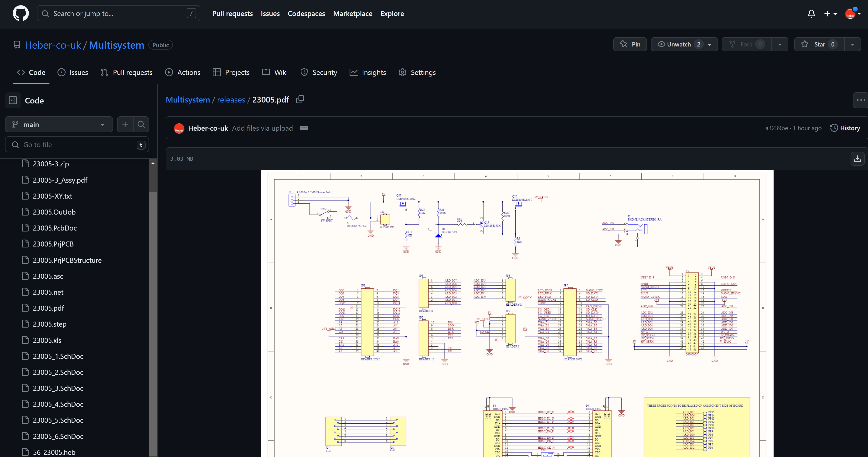868x457 pixels.
Task: Open the History link for this file
Action: pos(845,128)
